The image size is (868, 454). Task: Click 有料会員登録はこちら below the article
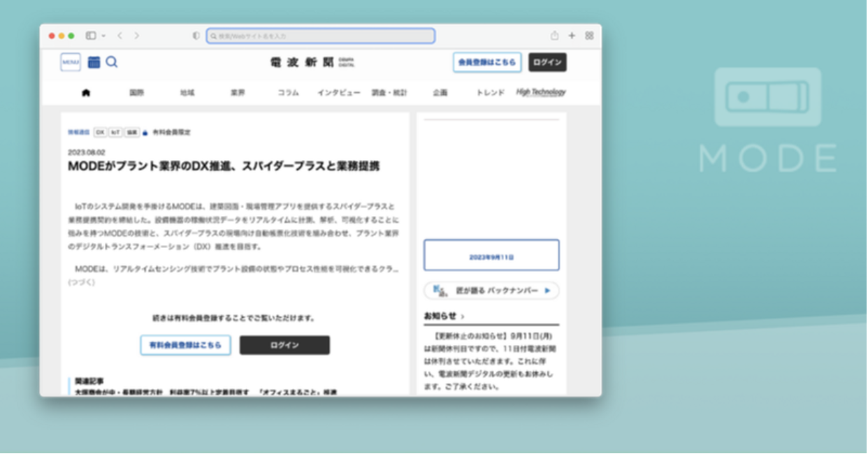tap(185, 345)
